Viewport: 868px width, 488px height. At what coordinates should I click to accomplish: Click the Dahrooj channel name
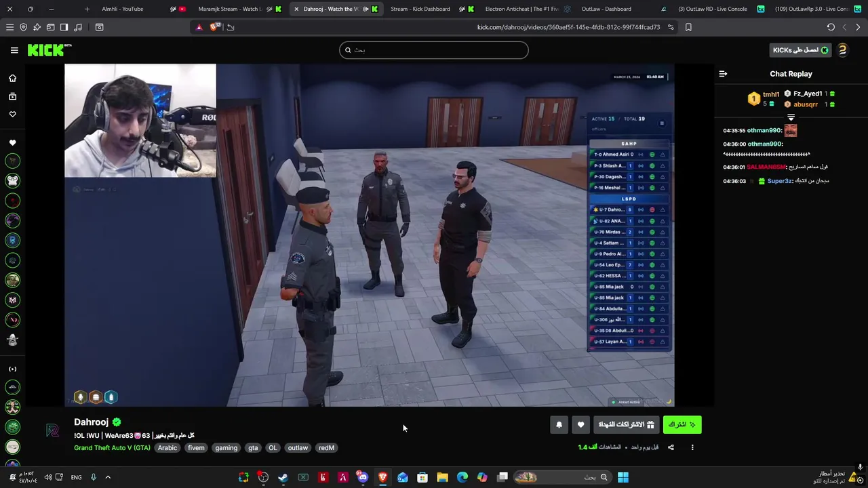(x=91, y=422)
